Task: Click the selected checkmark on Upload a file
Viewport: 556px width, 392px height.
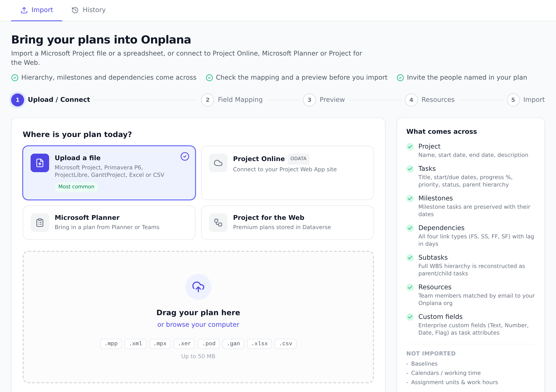Action: pyautogui.click(x=185, y=156)
